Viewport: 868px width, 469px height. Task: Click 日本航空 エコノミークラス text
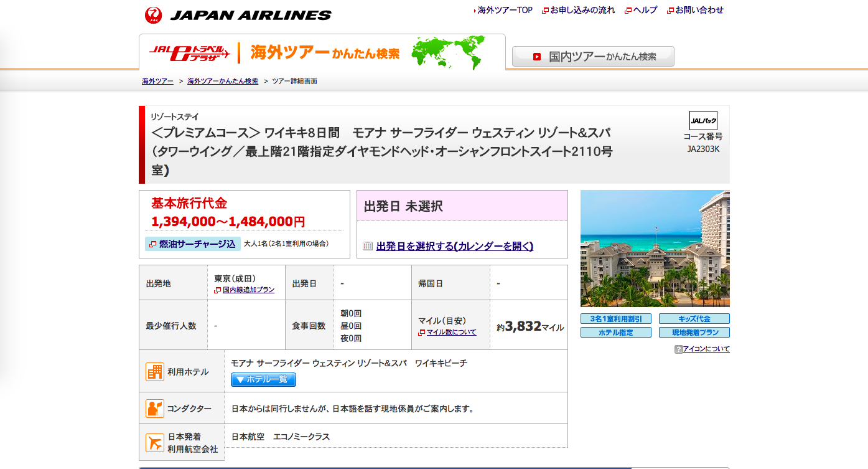point(281,437)
